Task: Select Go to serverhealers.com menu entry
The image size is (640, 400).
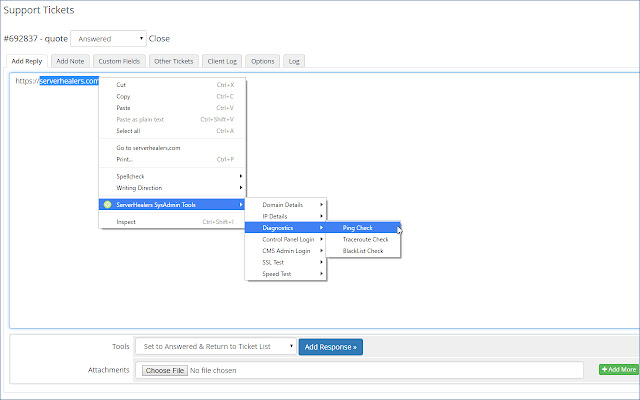Action: click(x=172, y=148)
